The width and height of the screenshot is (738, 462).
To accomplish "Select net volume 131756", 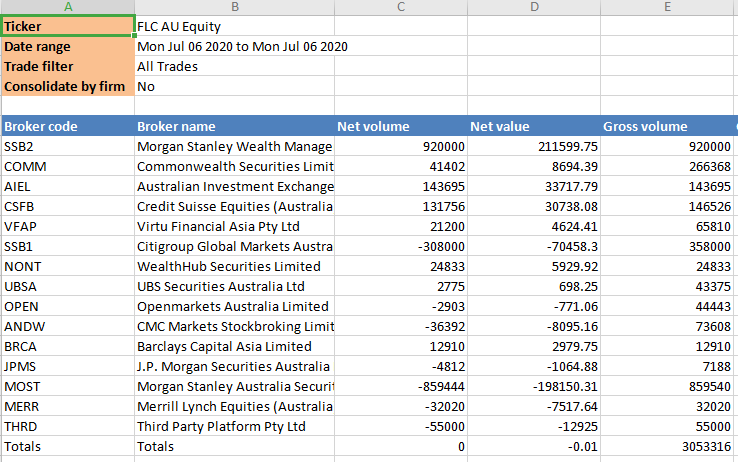I will point(401,206).
